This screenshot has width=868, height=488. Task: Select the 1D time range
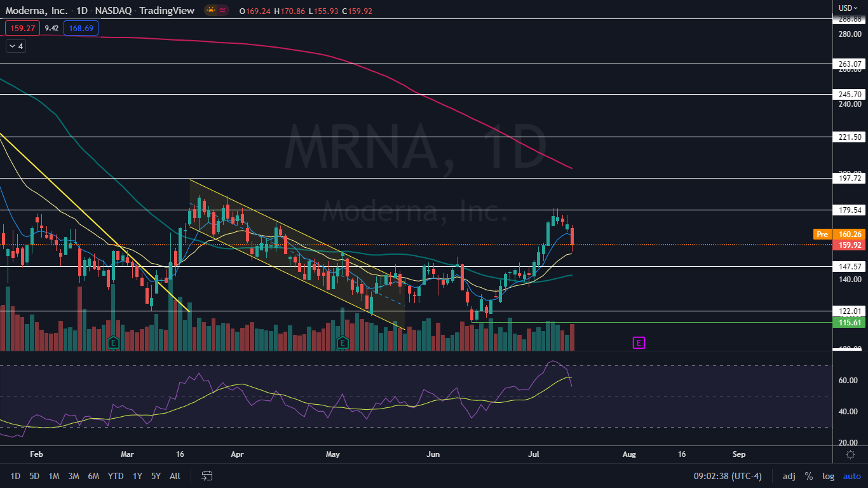pyautogui.click(x=15, y=476)
